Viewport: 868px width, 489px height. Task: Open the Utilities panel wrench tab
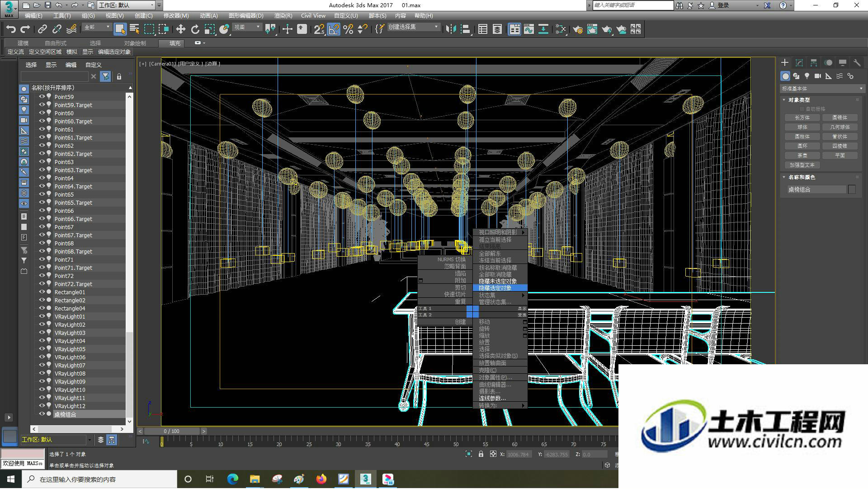tap(857, 63)
